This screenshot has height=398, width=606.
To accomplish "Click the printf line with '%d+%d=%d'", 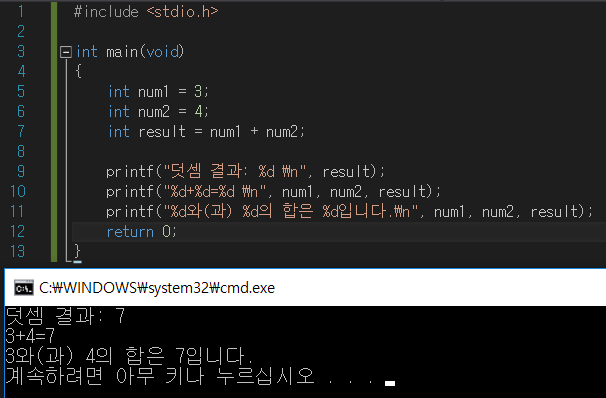I will coord(274,192).
